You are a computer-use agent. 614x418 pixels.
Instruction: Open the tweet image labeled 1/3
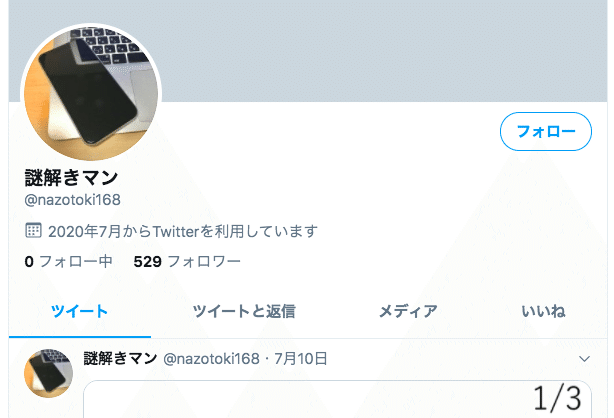pyautogui.click(x=337, y=399)
